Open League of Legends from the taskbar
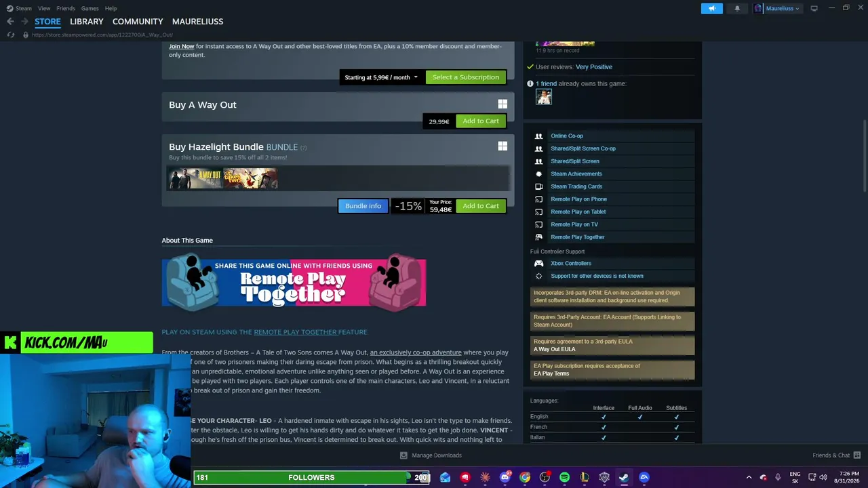The width and height of the screenshot is (868, 488). tap(584, 477)
